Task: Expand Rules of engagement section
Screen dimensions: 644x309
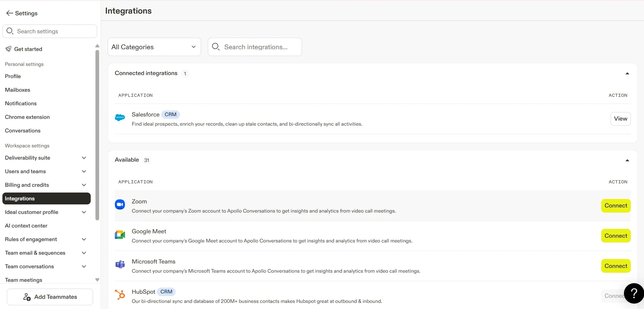Action: pyautogui.click(x=84, y=239)
